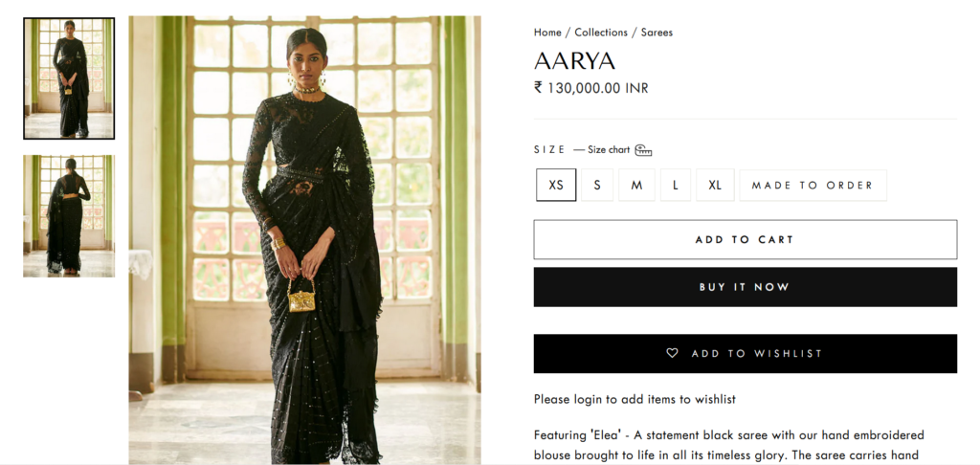Select size XL
This screenshot has width=980, height=465.
[x=715, y=185]
